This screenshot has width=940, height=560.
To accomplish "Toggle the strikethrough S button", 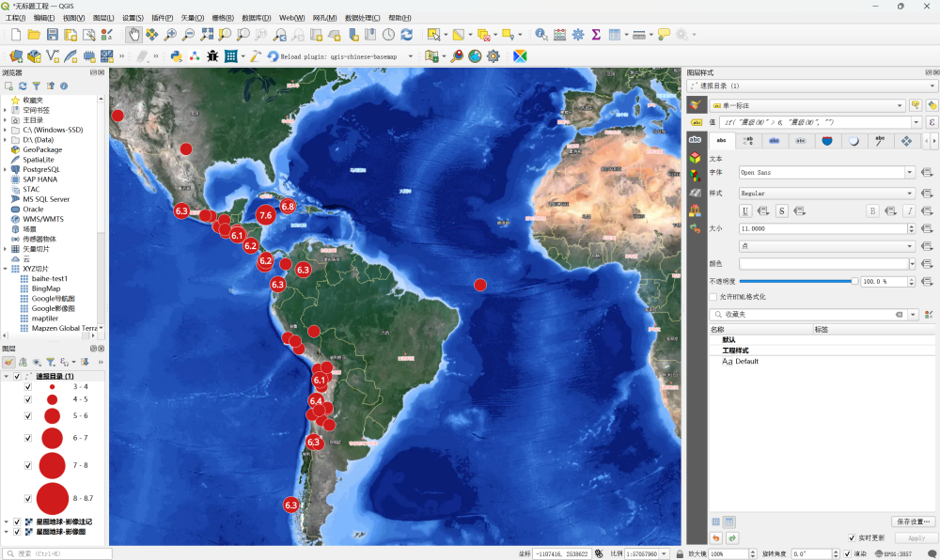I will tap(782, 210).
